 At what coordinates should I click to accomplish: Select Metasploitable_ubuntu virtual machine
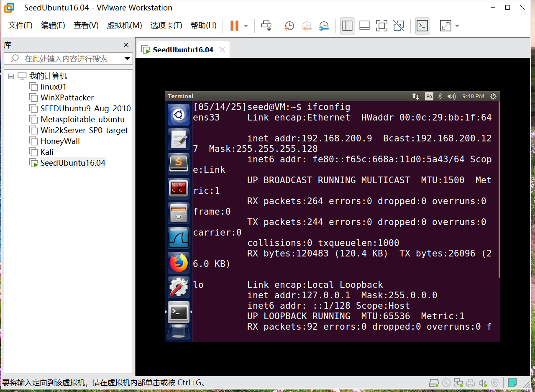click(x=82, y=120)
